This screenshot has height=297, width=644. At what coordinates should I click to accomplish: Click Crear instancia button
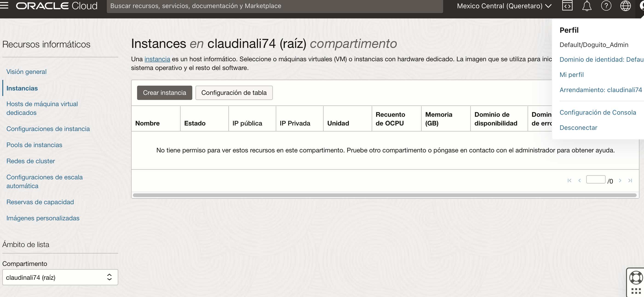164,93
